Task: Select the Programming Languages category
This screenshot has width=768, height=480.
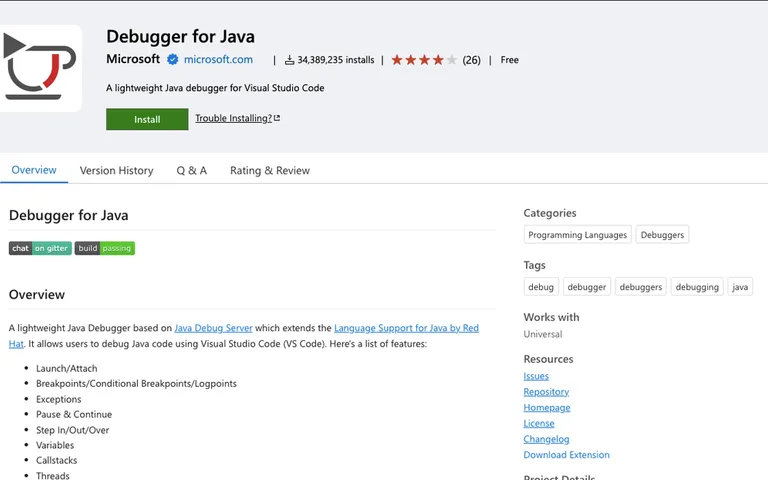Action: (x=577, y=235)
